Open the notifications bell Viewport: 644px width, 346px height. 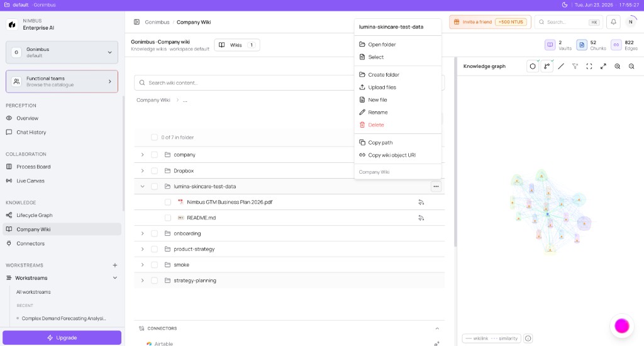click(613, 22)
